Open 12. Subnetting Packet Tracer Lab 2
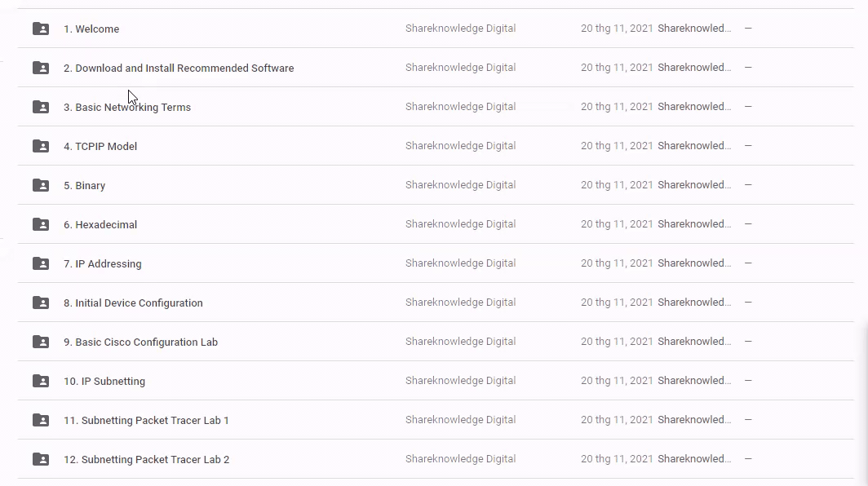This screenshot has height=486, width=868. point(146,460)
